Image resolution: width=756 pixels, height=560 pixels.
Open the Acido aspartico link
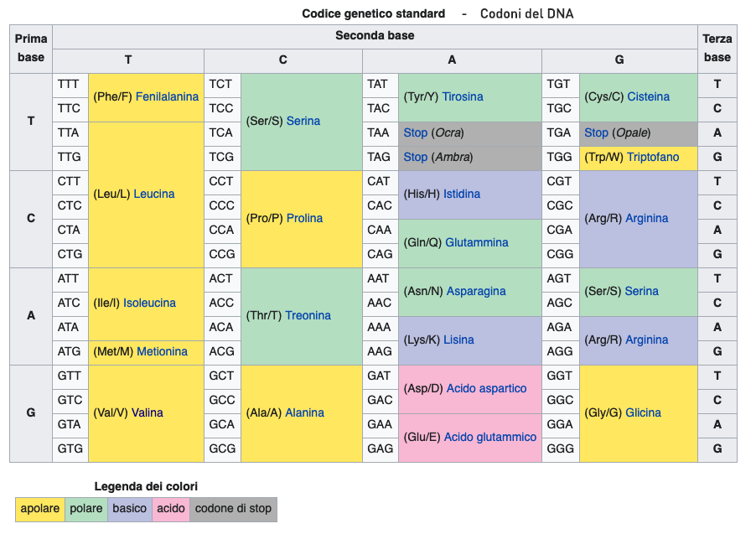coord(486,388)
